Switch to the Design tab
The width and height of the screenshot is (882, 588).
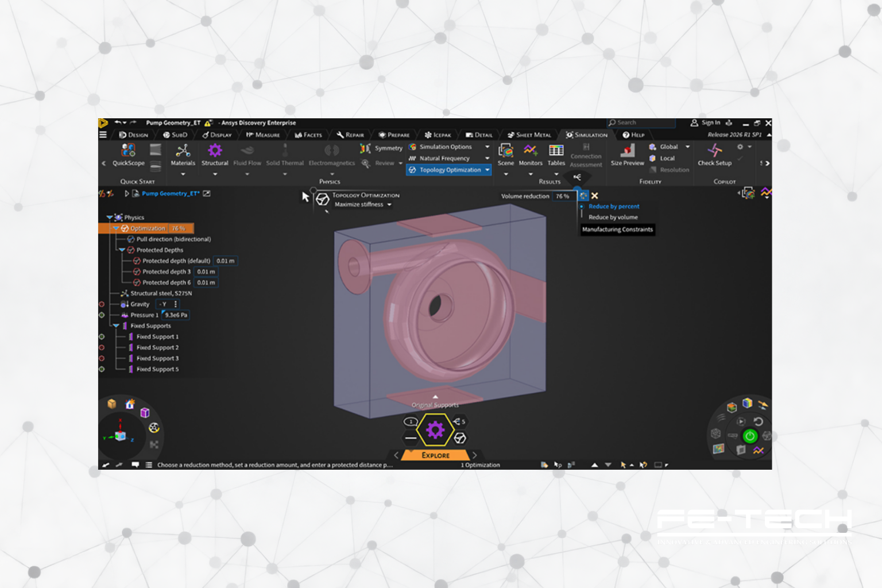tap(133, 135)
